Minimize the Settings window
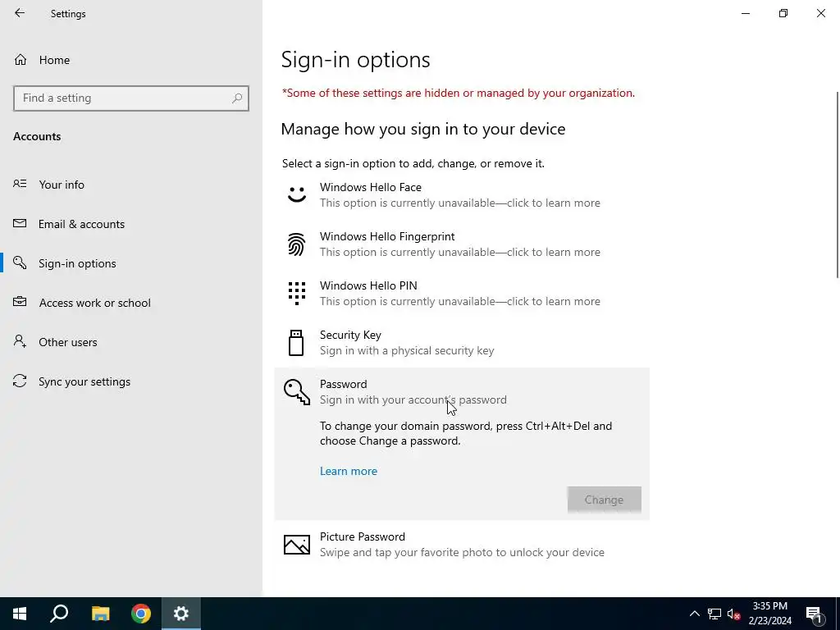This screenshot has width=840, height=630. click(746, 13)
